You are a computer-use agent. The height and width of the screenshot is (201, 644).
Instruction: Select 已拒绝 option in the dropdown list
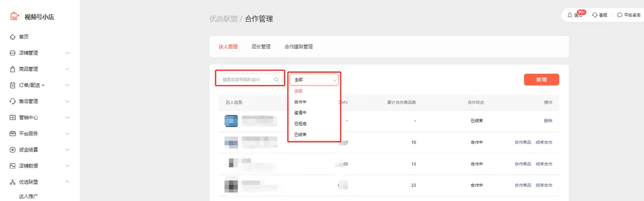click(301, 124)
